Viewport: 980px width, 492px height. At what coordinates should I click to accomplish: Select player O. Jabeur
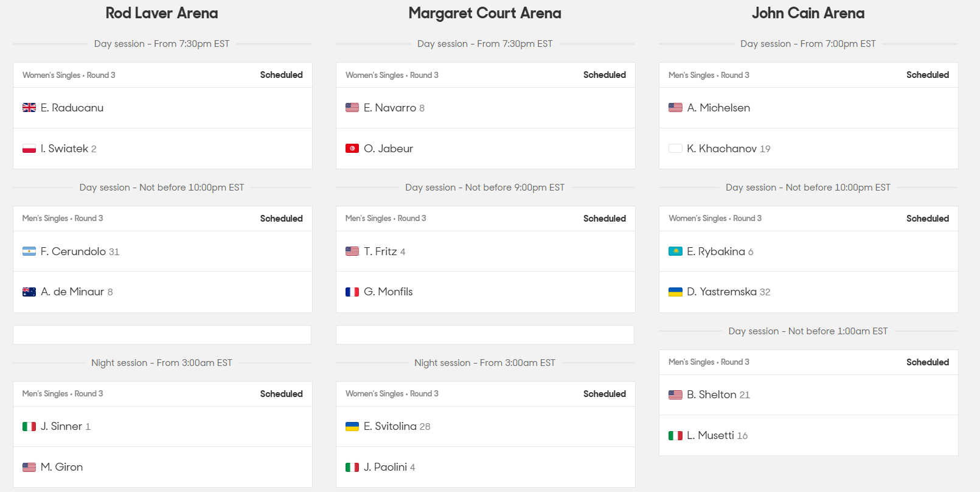point(388,149)
